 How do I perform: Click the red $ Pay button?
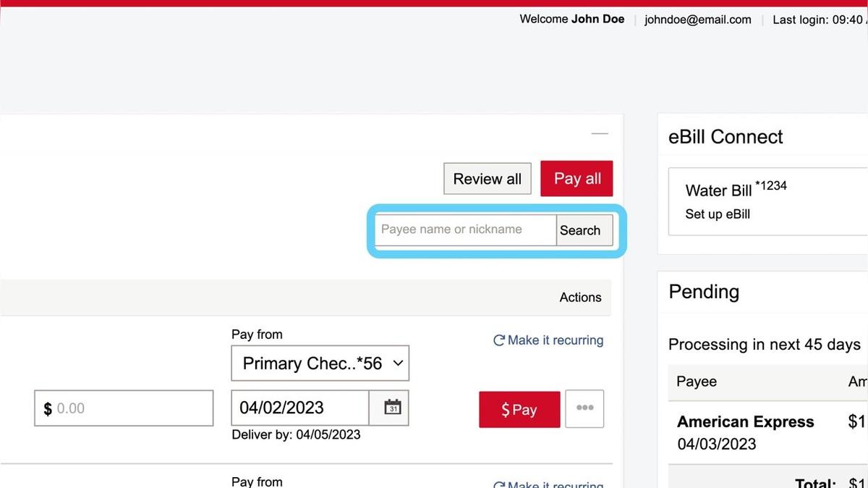coord(519,410)
